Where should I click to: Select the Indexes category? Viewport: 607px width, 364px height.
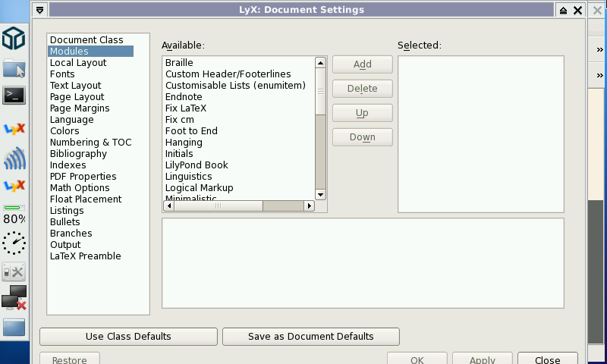click(x=68, y=165)
